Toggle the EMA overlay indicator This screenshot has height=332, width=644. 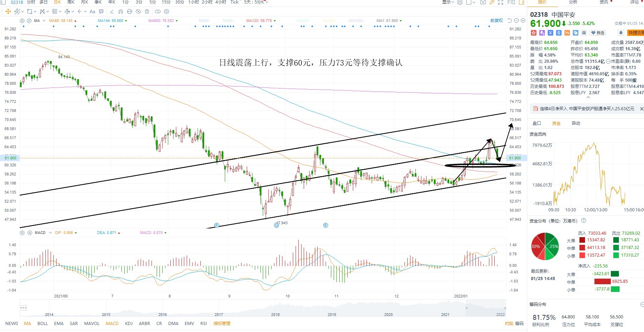click(x=59, y=324)
